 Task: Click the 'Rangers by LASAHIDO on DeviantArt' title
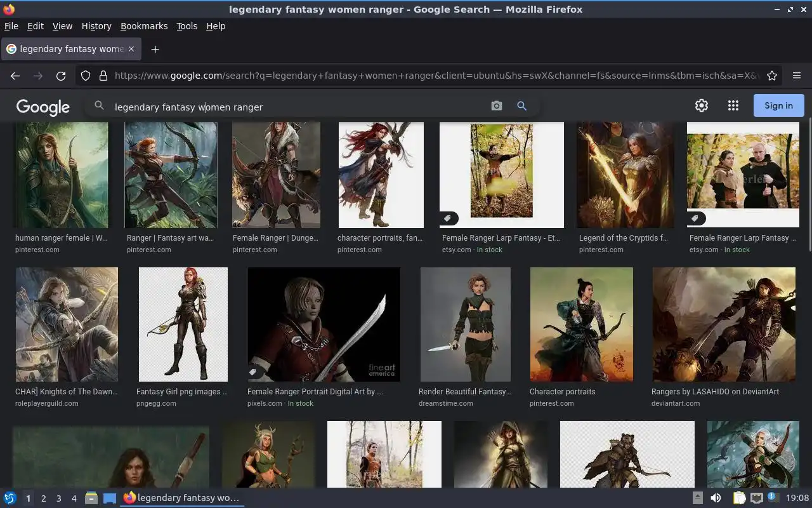click(715, 392)
